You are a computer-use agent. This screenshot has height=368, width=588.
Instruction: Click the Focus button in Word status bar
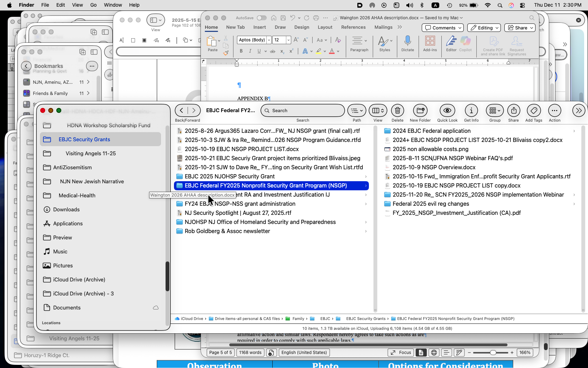[401, 353]
